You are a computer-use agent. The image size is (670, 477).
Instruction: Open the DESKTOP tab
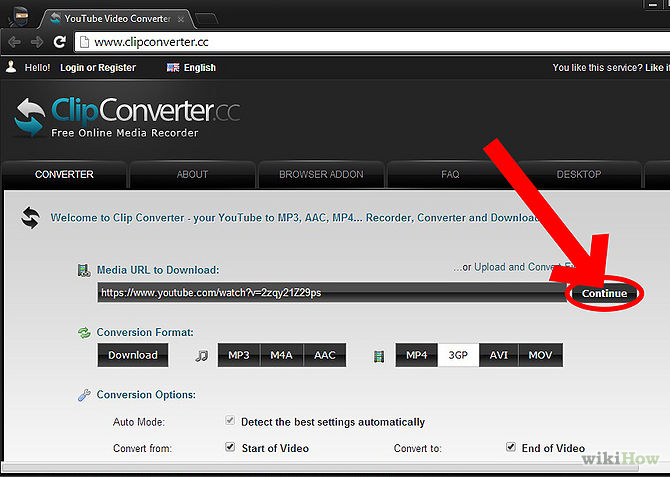(579, 174)
